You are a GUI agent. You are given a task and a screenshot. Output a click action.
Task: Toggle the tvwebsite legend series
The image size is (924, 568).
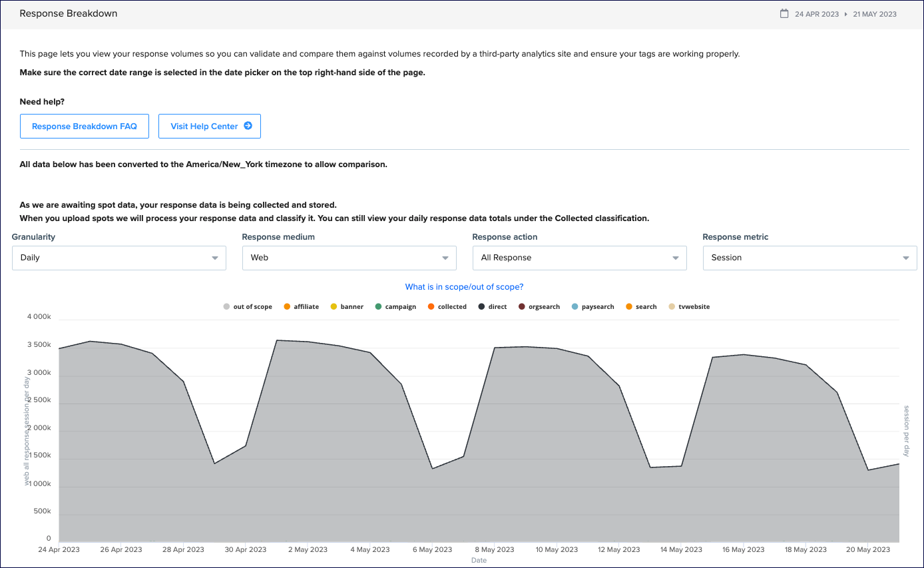(689, 307)
